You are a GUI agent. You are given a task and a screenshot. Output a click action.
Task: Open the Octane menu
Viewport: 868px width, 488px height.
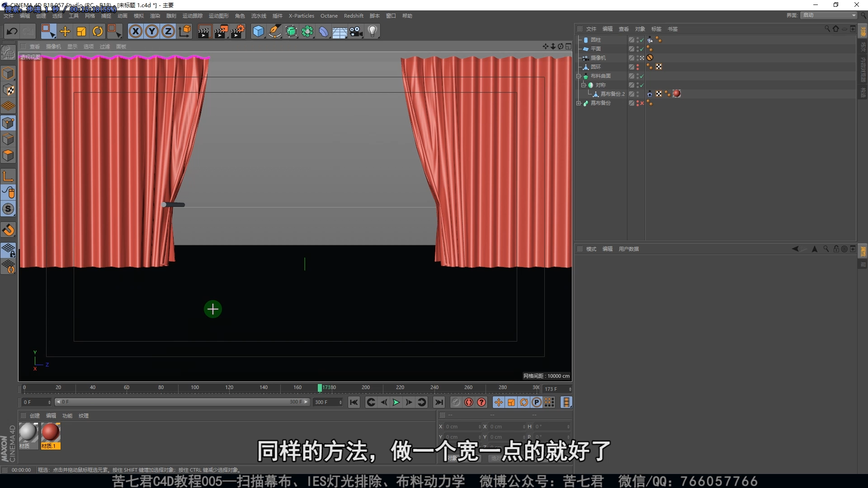click(x=329, y=16)
